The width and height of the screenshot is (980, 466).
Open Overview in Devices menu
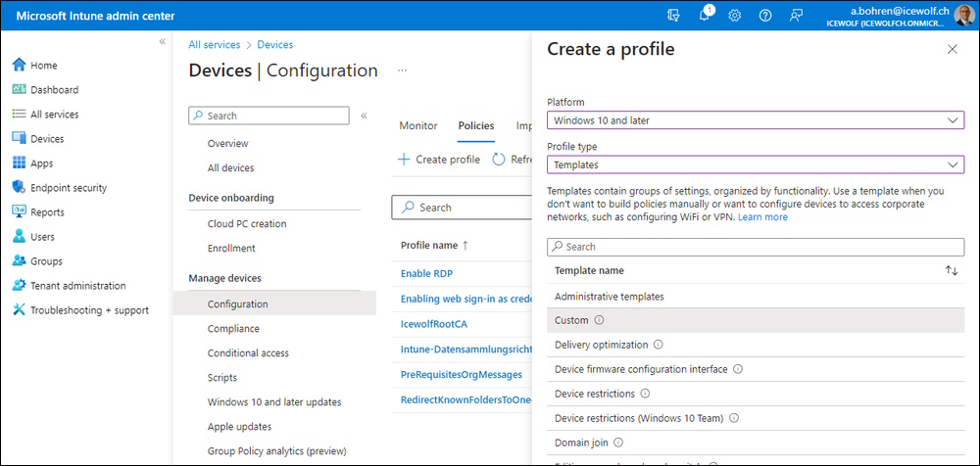pos(227,143)
